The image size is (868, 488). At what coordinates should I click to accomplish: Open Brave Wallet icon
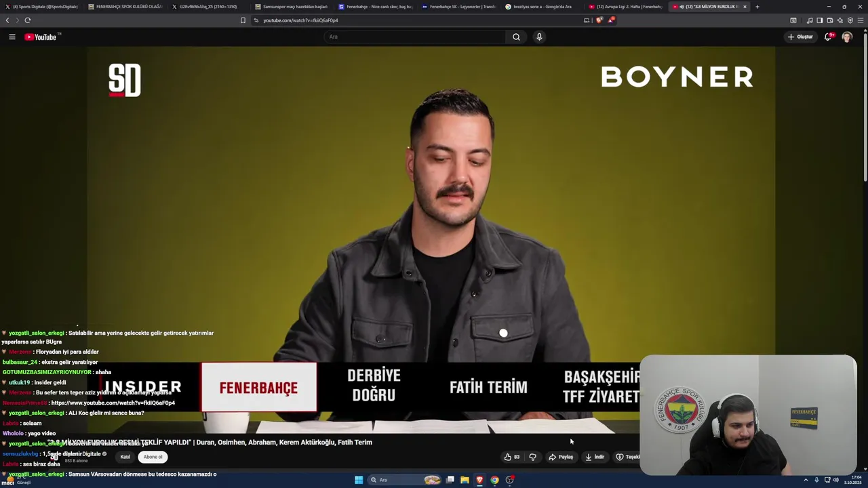coord(830,20)
